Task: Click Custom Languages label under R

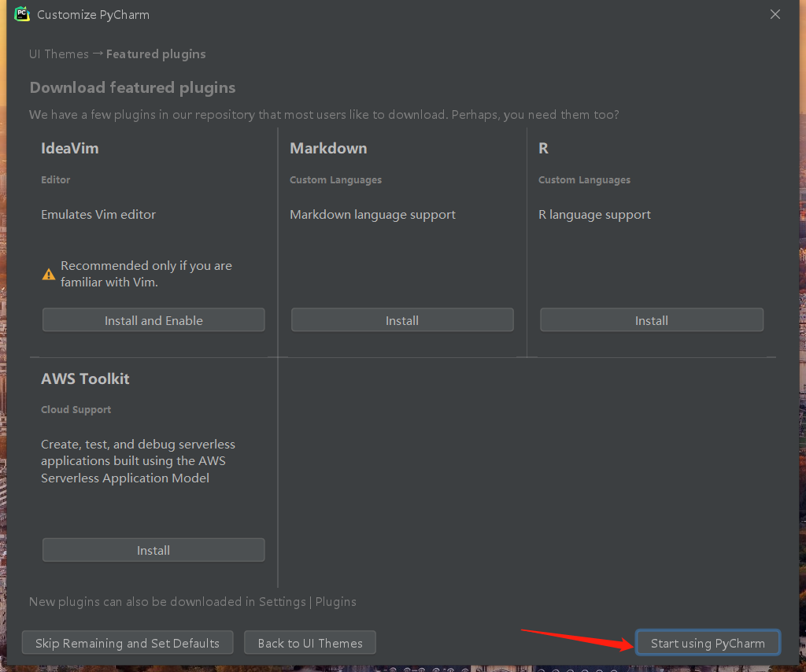Action: pos(585,180)
